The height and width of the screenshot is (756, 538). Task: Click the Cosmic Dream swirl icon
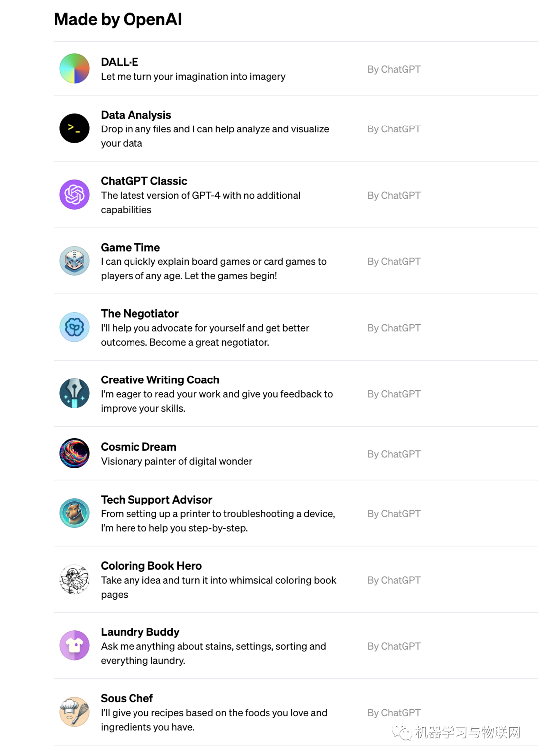pyautogui.click(x=74, y=453)
